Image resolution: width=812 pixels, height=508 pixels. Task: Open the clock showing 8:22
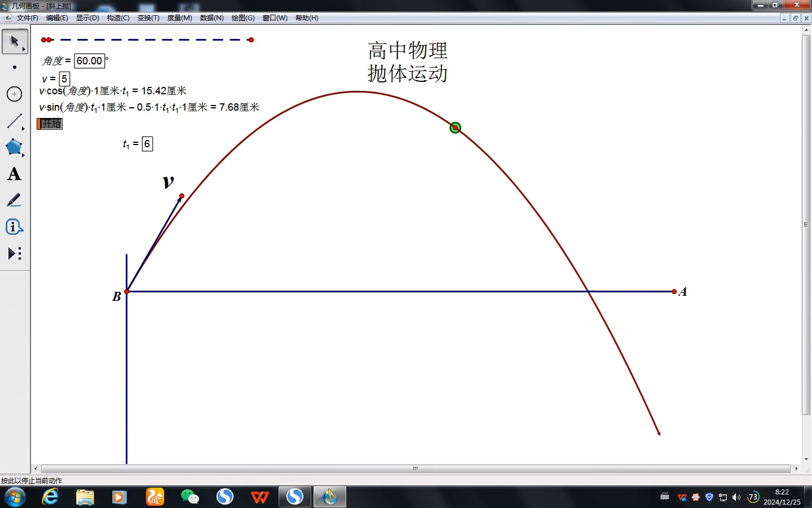tap(782, 497)
